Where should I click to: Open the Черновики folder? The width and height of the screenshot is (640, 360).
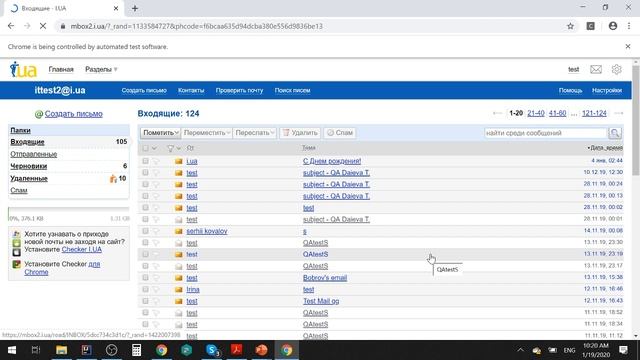29,166
